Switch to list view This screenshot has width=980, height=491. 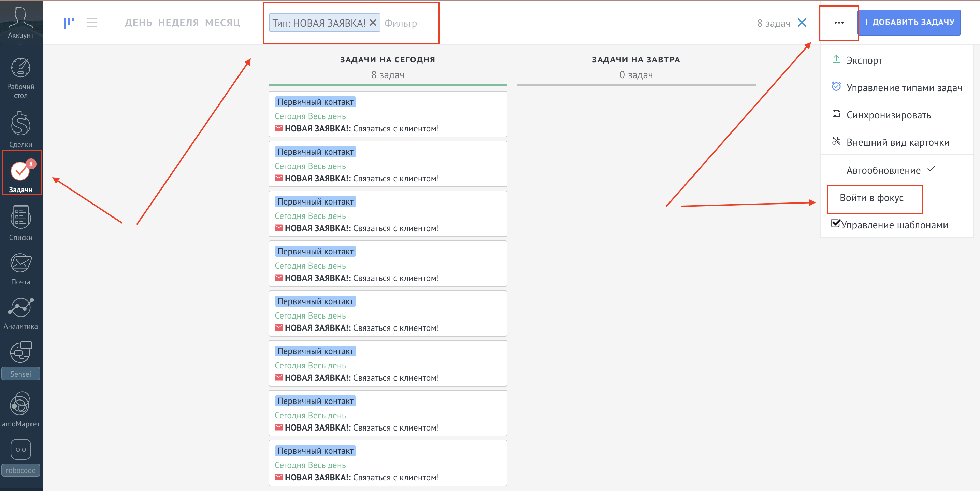pos(92,23)
